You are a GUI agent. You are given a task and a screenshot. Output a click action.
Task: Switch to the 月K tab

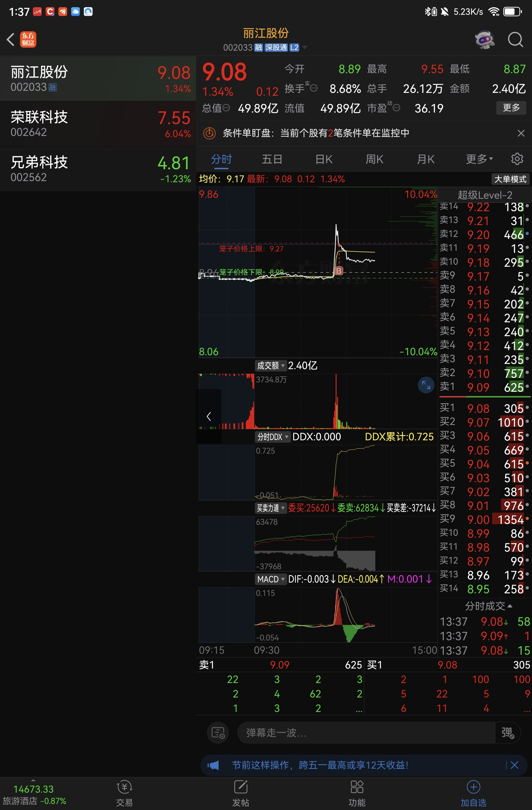pyautogui.click(x=426, y=159)
